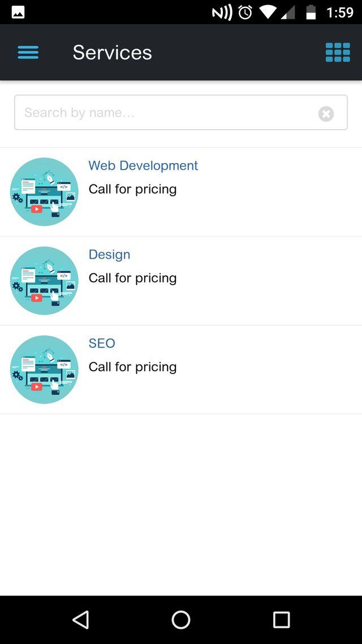Image resolution: width=362 pixels, height=644 pixels.
Task: Tap the SEO service thumbnail image
Action: tap(44, 370)
